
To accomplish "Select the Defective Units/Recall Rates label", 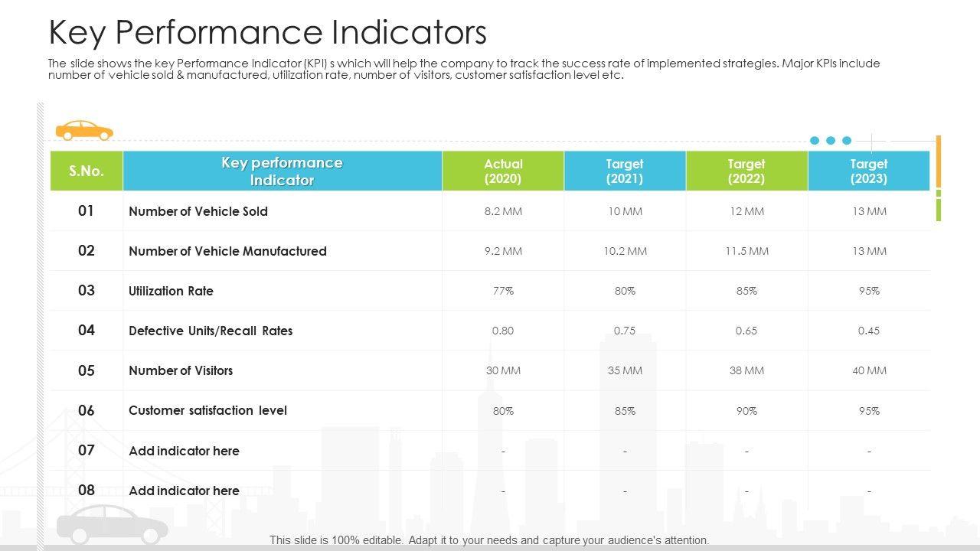I will click(x=211, y=331).
